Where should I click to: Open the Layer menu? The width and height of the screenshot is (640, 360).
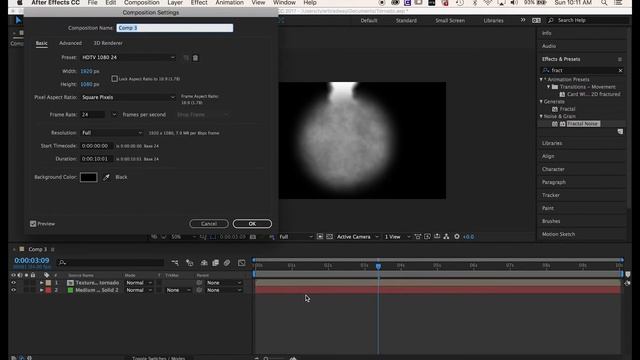(x=175, y=3)
